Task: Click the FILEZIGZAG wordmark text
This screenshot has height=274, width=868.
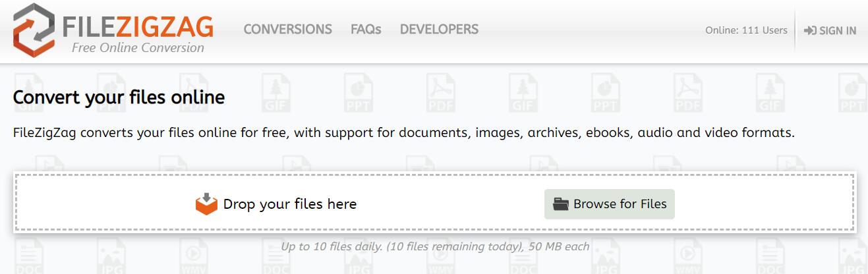Action: 138,27
